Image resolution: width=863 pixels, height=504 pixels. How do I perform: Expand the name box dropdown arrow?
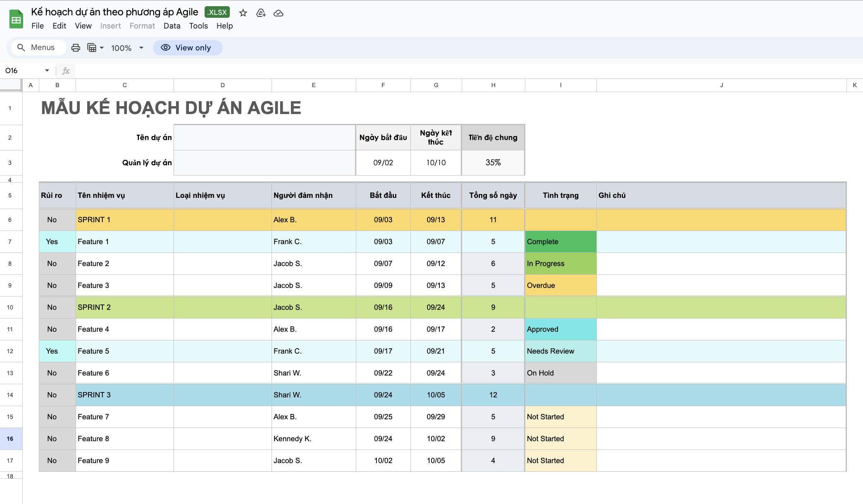tap(47, 71)
